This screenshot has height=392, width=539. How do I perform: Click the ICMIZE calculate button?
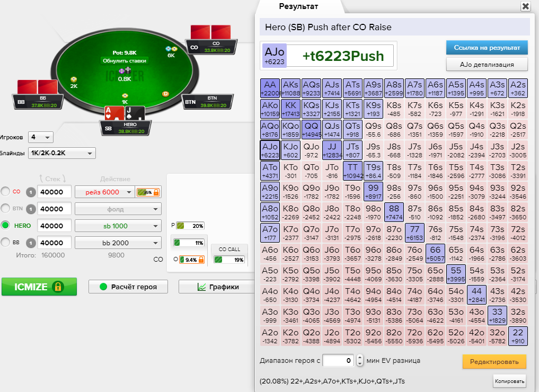39,287
